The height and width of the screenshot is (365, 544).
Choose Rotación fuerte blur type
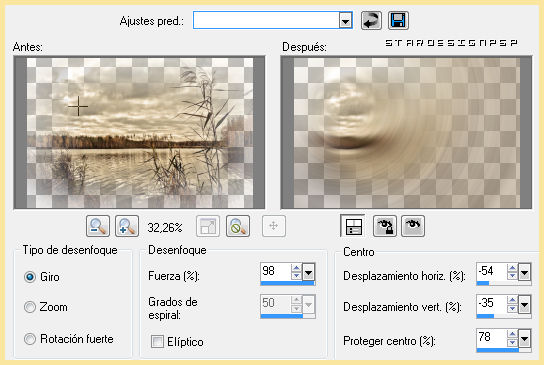tap(30, 339)
